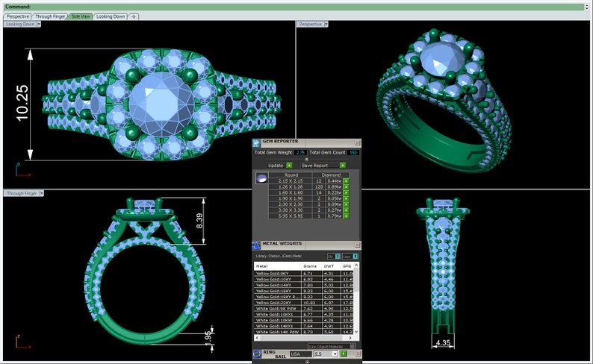The image size is (593, 364).
Task: Click the Through Finger viewport title label
Action: [22, 193]
